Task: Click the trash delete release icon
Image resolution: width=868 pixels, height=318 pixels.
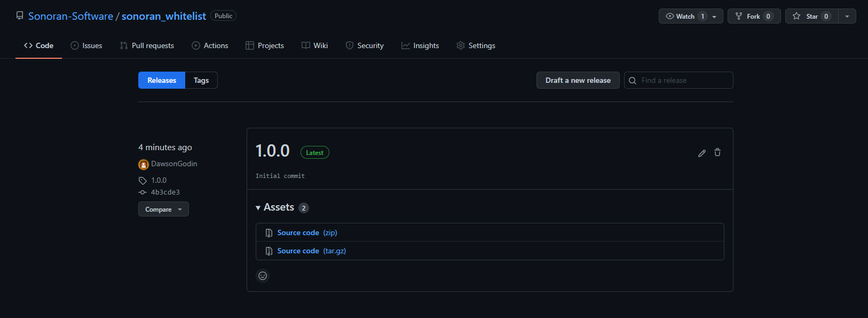Action: tap(717, 152)
